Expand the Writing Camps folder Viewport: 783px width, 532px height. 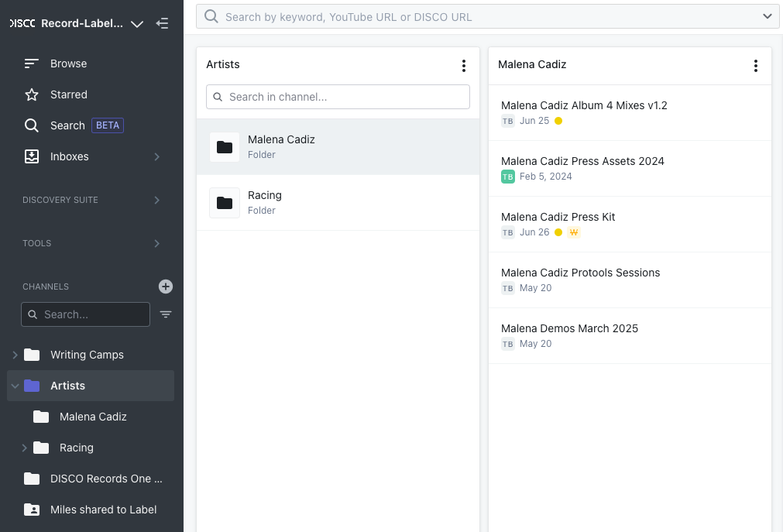click(x=15, y=355)
